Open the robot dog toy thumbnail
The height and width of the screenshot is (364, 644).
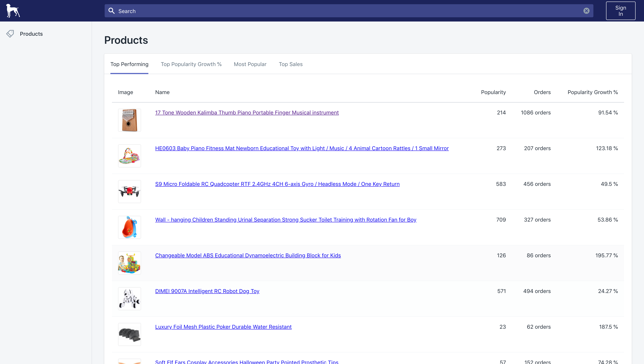click(x=129, y=299)
